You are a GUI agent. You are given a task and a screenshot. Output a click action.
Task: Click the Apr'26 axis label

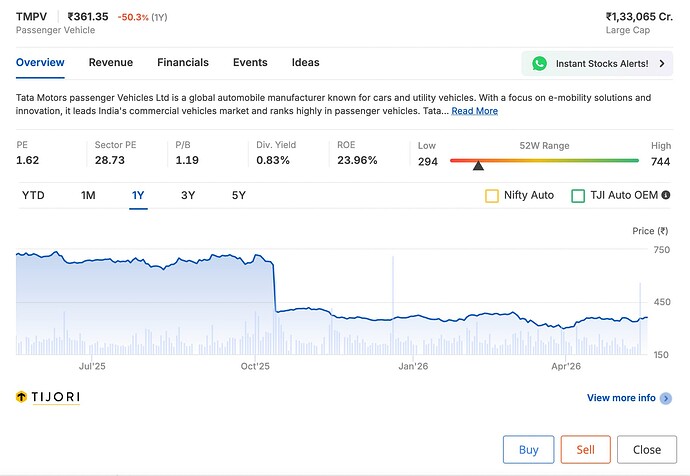point(566,366)
